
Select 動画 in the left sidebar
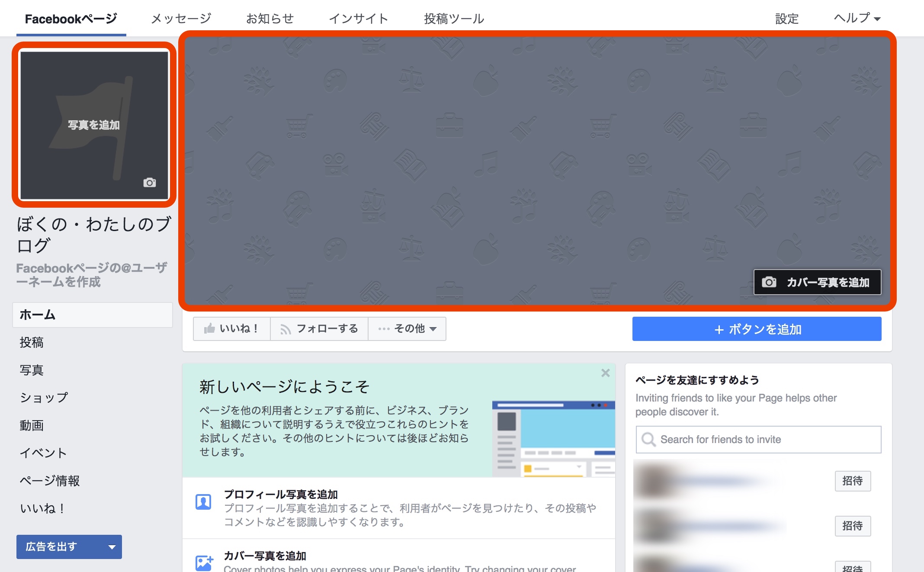pos(32,425)
